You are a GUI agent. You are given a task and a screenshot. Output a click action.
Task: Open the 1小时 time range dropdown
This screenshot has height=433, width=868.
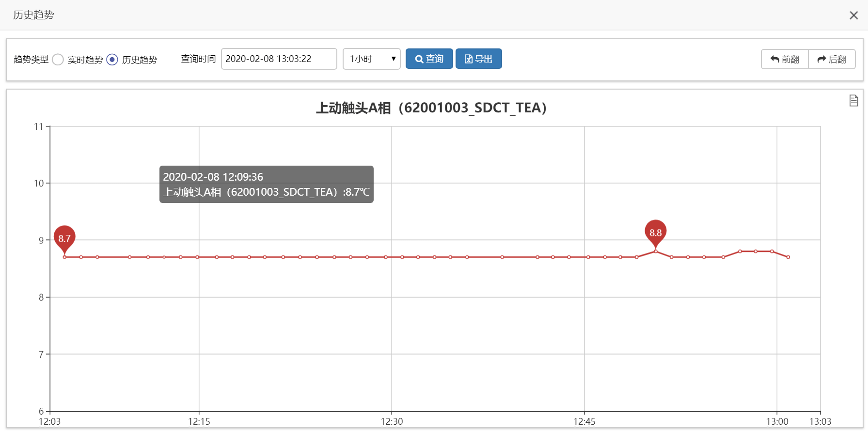pos(371,59)
